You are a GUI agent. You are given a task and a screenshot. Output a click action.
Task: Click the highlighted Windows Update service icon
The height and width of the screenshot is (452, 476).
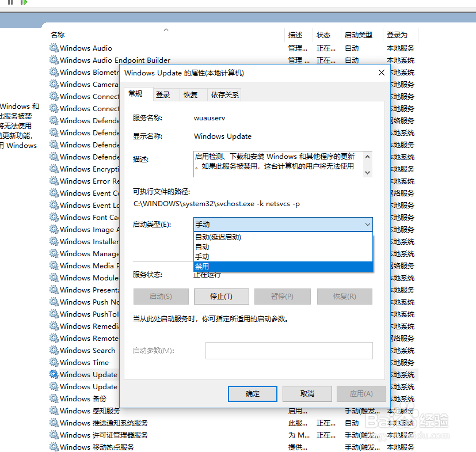(x=54, y=374)
